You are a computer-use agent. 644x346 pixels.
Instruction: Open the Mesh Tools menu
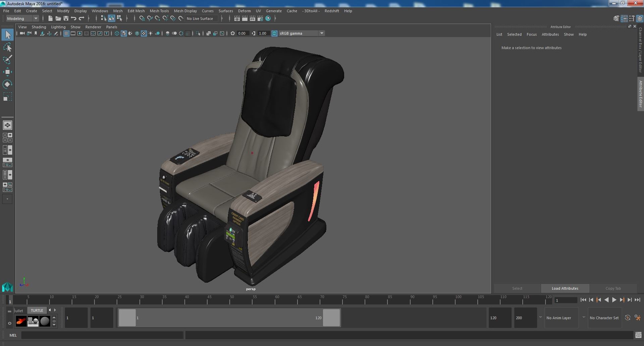click(x=159, y=11)
